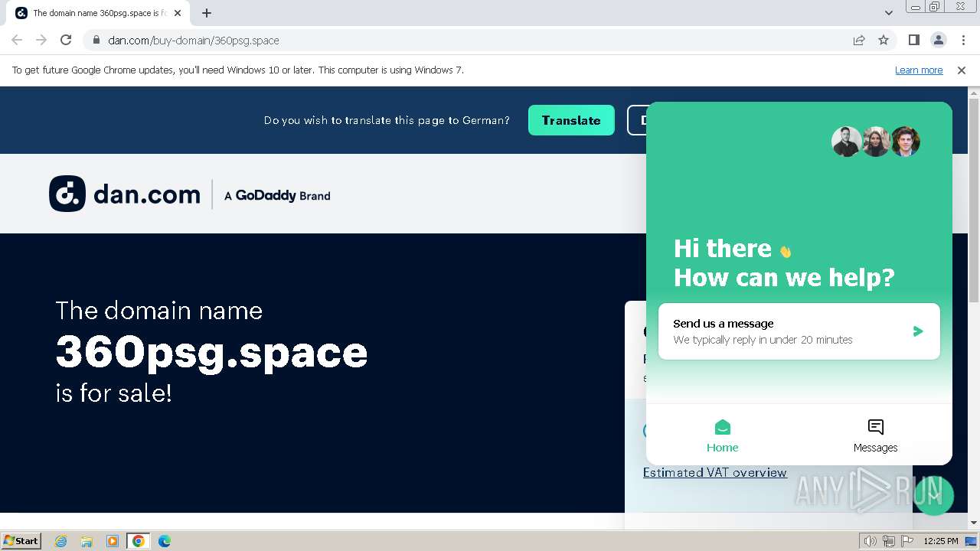Open the side panel icon
980x551 pixels.
coord(913,40)
